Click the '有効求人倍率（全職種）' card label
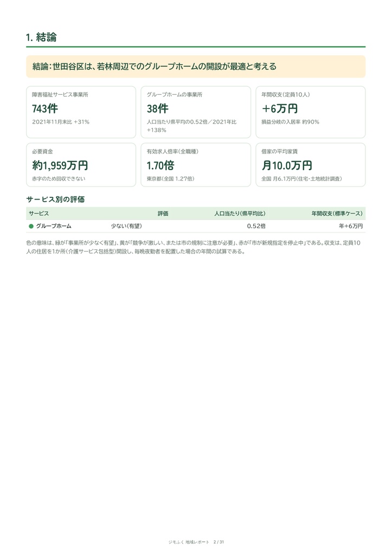 (x=172, y=152)
